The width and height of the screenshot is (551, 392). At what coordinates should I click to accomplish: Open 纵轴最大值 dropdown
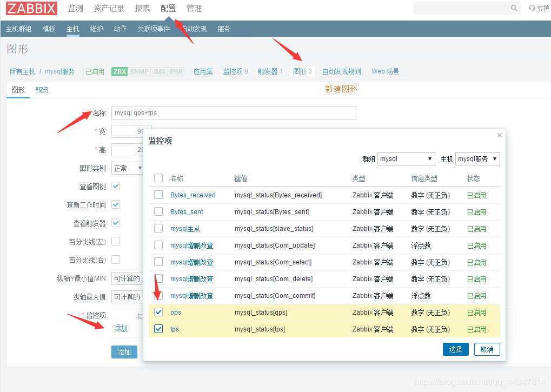click(127, 297)
